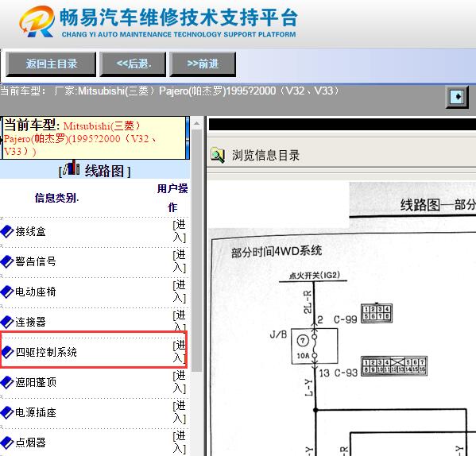
Task: Go forward with >>前进 button
Action: (203, 64)
